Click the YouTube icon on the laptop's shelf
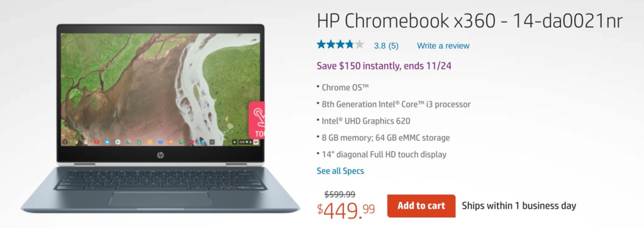Image resolution: width=644 pixels, height=228 pixels. pyautogui.click(x=96, y=142)
